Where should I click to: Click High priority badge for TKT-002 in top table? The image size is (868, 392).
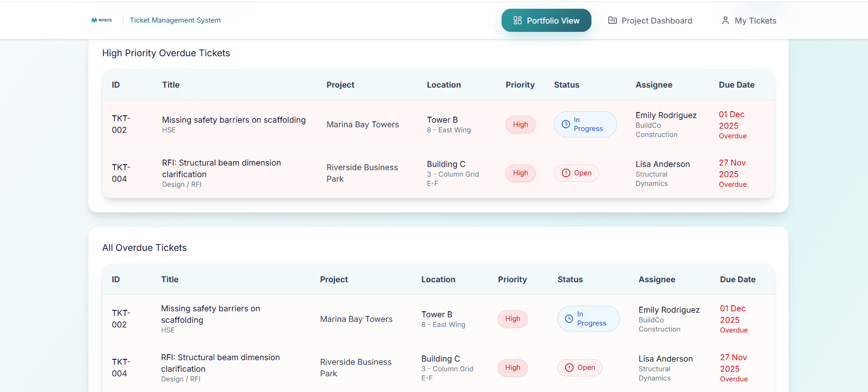coord(520,125)
